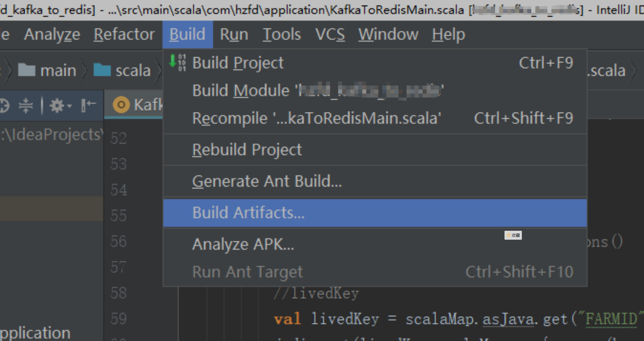Viewport: 644px width, 341px height.
Task: Open the Refactor menu
Action: click(124, 35)
